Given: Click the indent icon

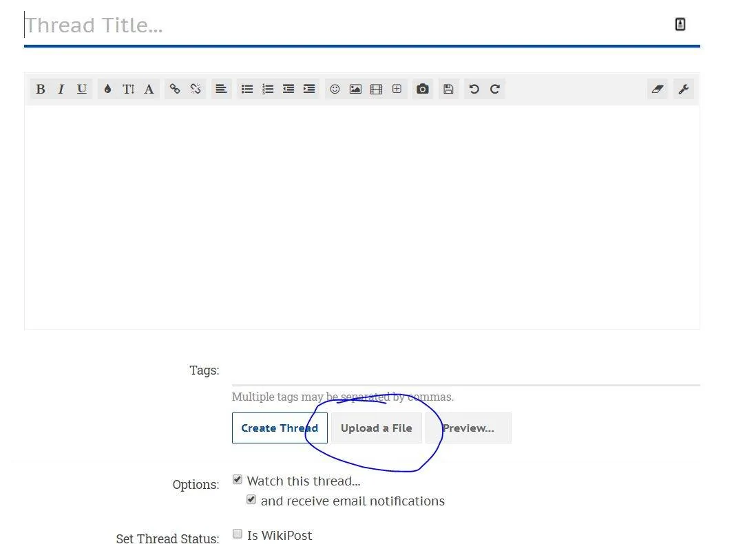Looking at the screenshot, I should pos(309,90).
